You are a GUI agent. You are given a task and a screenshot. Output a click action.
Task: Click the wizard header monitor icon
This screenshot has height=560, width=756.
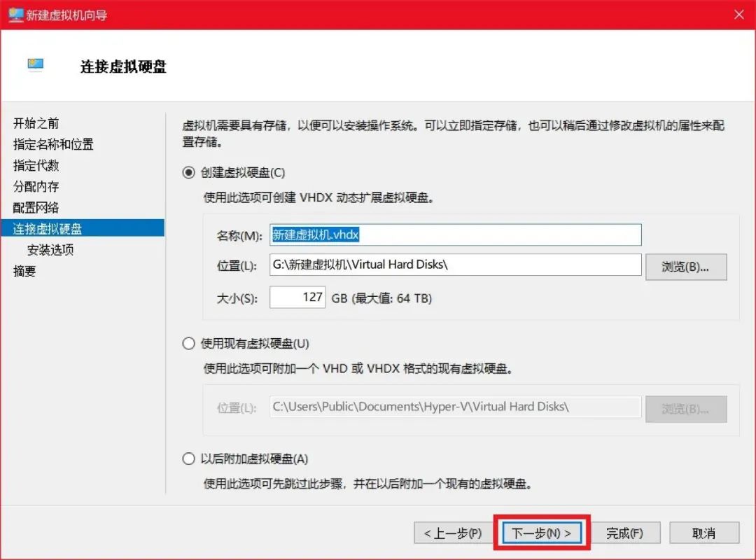(x=36, y=64)
